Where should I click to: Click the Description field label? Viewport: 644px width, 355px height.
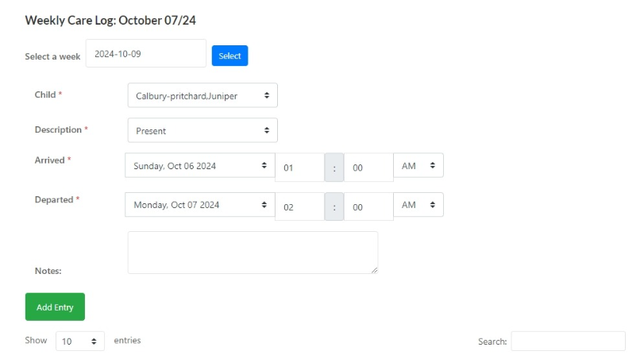58,129
